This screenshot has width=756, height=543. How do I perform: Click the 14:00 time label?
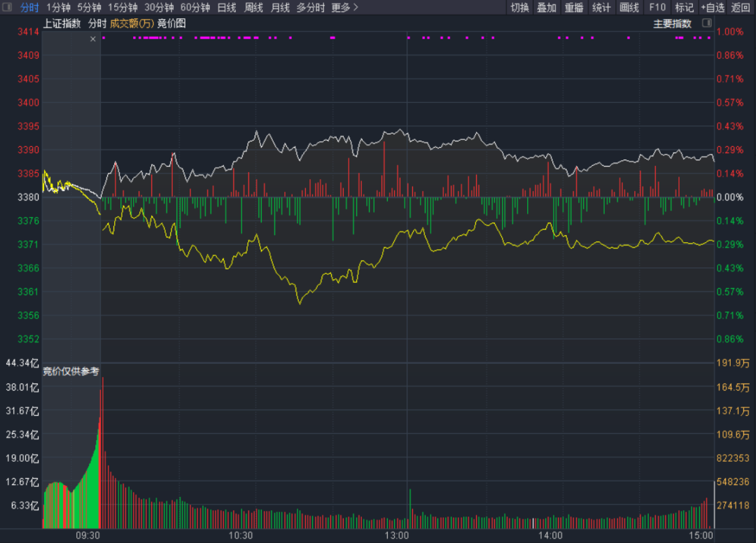(550, 535)
